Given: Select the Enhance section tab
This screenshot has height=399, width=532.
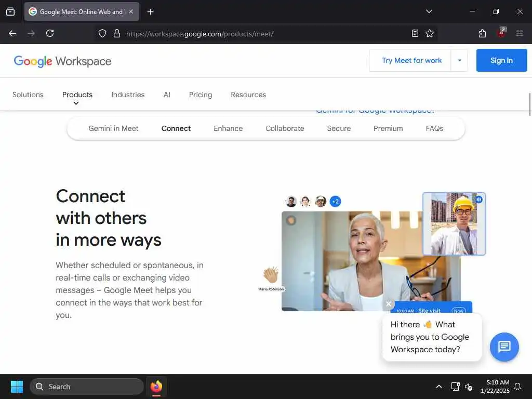Looking at the screenshot, I should click(x=228, y=129).
